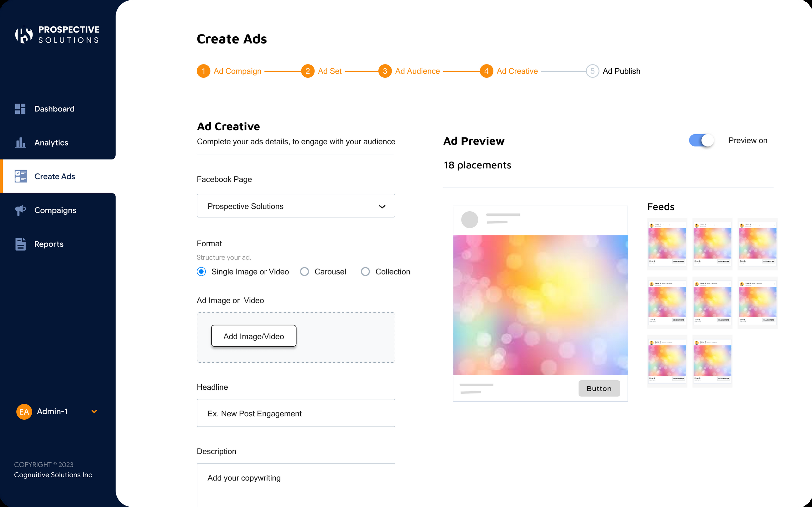
Task: Click the Compaigns megaphone icon
Action: pos(20,210)
